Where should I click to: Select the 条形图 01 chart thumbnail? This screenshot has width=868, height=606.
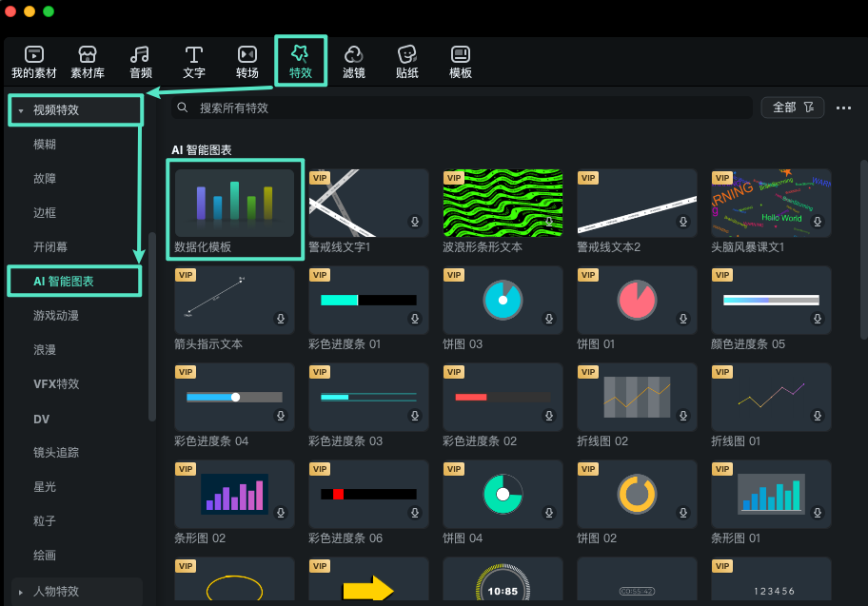coord(771,494)
